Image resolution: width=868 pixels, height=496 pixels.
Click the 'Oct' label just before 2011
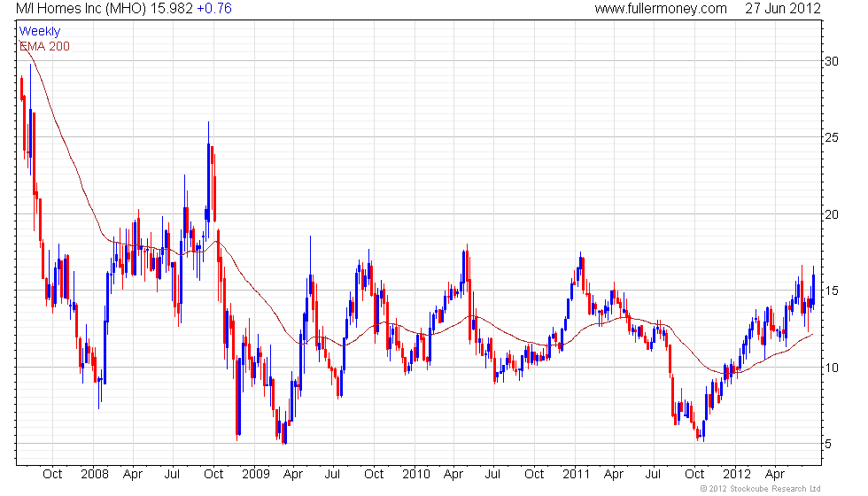click(534, 474)
